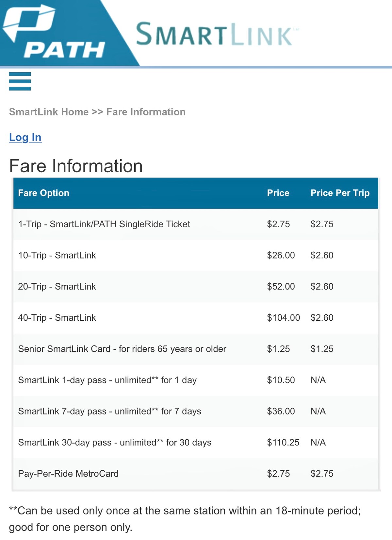
Task: Click the SmartLink logo text
Action: 214,34
